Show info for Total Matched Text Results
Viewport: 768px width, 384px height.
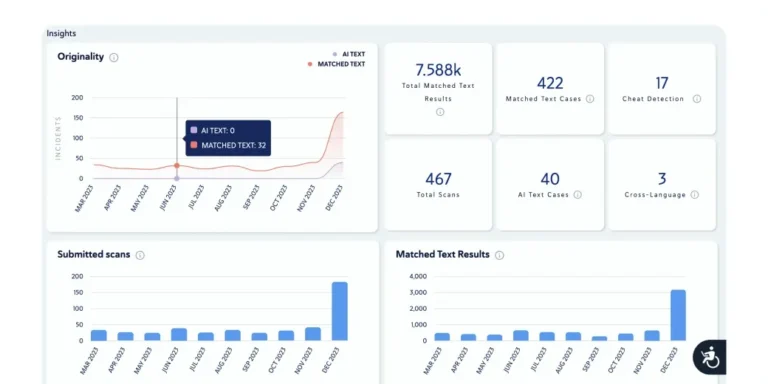point(440,112)
